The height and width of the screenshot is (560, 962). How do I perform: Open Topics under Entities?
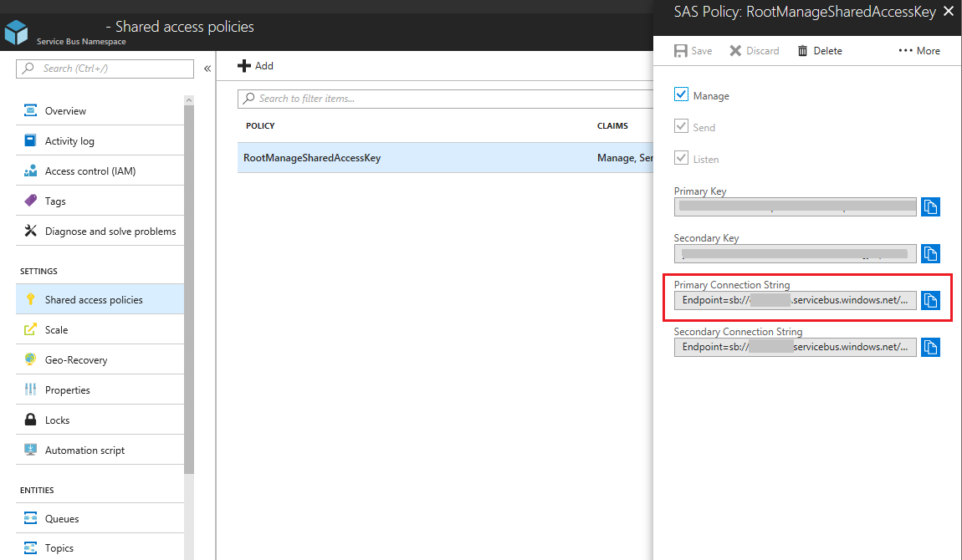pyautogui.click(x=100, y=547)
